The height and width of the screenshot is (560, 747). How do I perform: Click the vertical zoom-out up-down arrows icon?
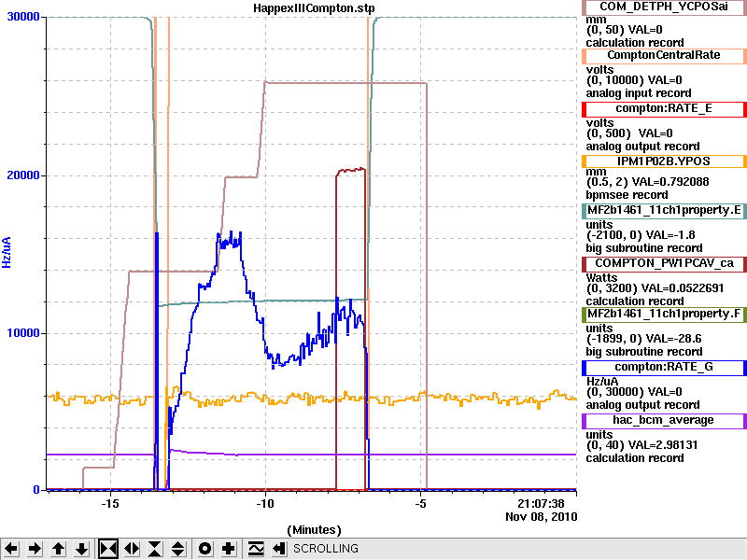click(x=178, y=549)
